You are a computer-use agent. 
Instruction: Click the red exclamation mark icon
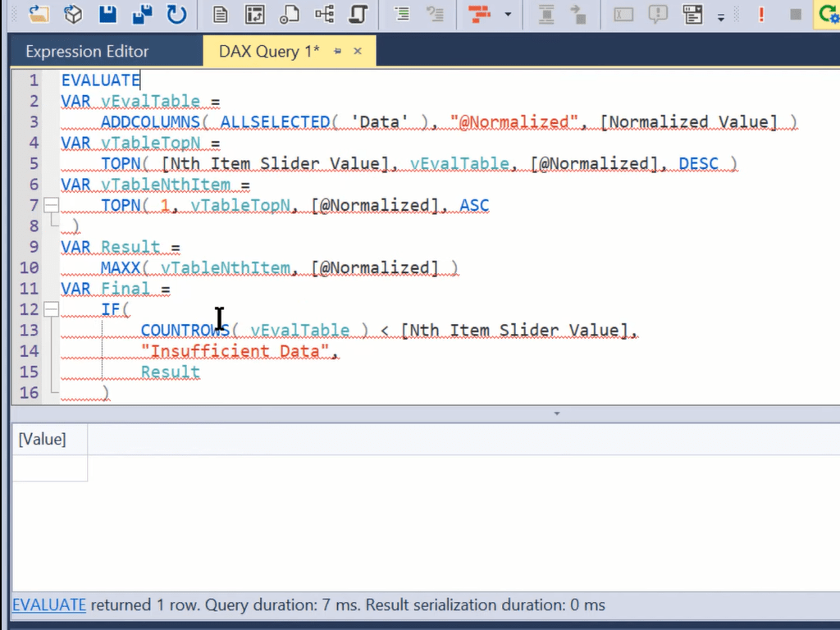761,14
